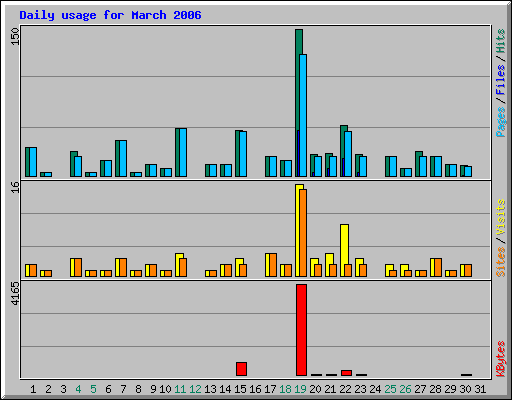Click day label 8 on the axis
This screenshot has width=512, height=400.
[138, 389]
